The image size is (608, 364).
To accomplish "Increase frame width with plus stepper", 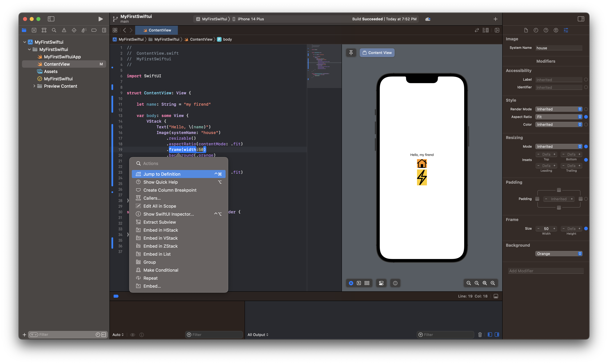I will coord(554,229).
